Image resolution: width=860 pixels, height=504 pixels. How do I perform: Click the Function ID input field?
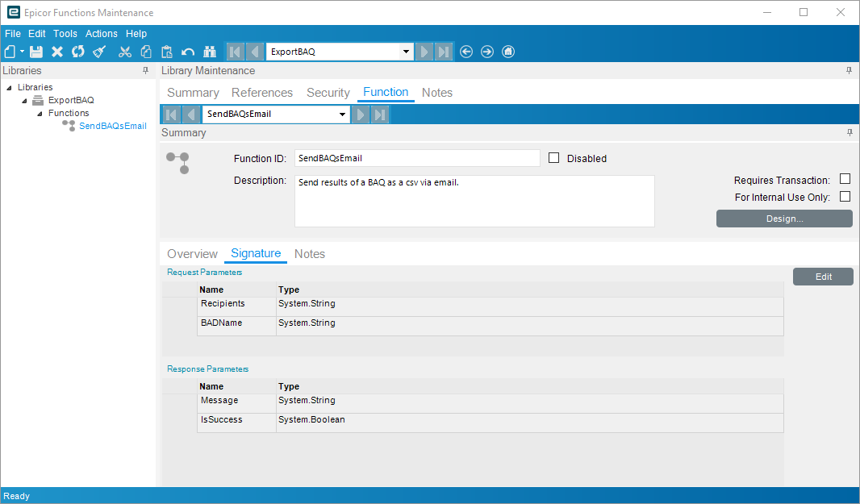click(417, 158)
